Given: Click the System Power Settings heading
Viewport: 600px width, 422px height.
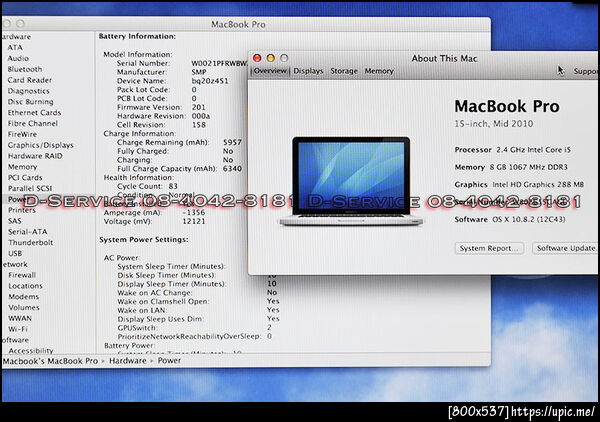Looking at the screenshot, I should pyautogui.click(x=143, y=240).
